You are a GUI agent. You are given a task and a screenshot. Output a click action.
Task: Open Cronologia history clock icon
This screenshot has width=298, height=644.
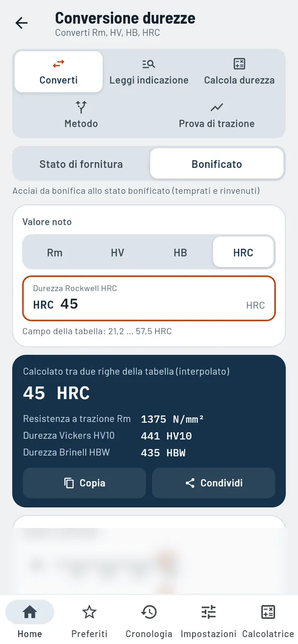(149, 612)
